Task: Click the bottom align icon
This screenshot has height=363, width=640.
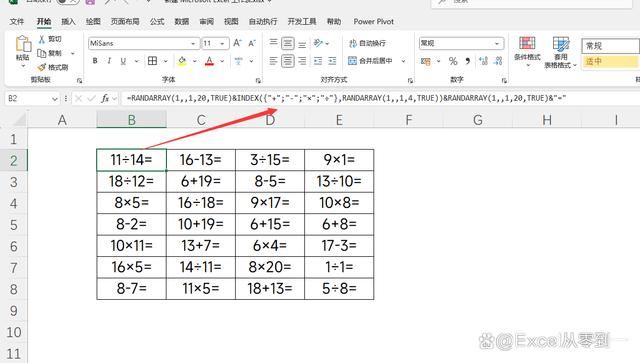Action: (x=302, y=43)
